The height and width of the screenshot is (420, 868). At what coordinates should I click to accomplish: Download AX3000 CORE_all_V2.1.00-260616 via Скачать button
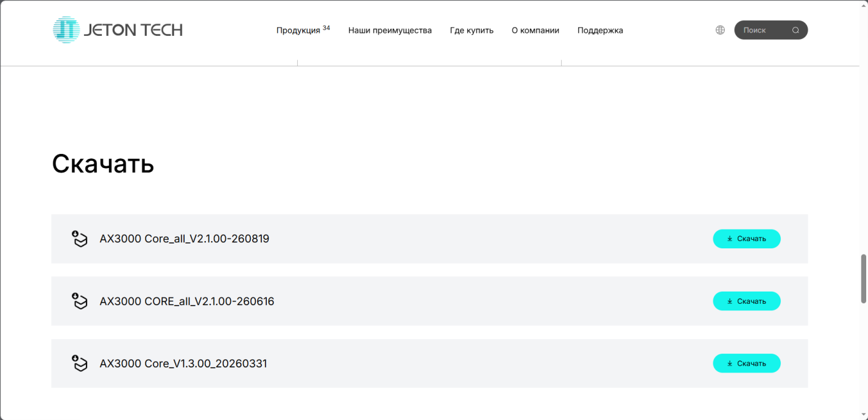coord(746,301)
